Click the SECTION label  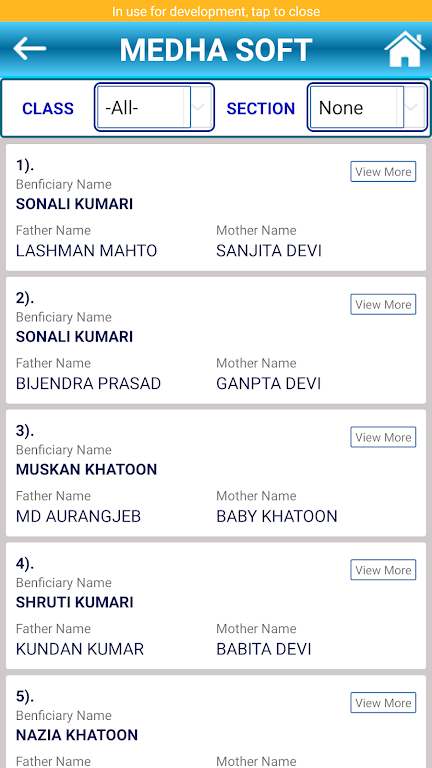pos(261,108)
